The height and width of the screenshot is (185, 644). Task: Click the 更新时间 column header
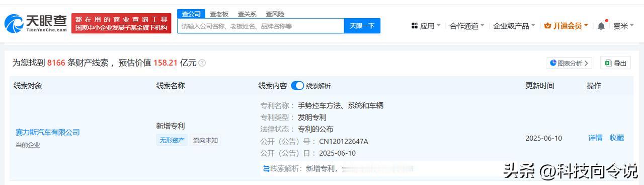tap(540, 86)
